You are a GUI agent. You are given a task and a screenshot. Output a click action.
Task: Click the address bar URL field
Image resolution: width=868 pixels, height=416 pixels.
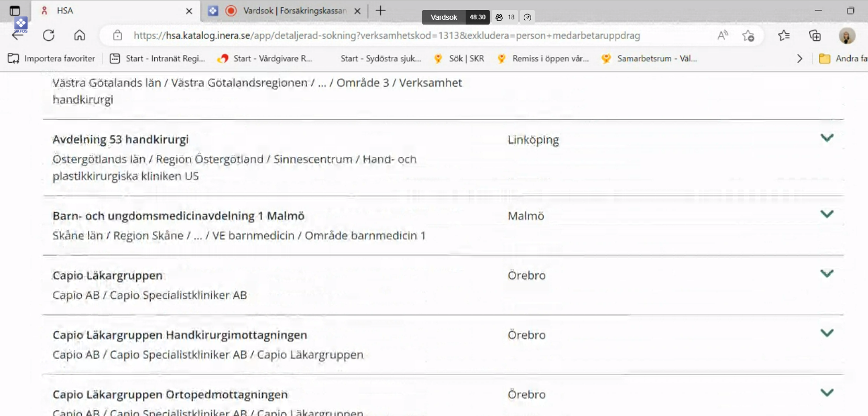point(387,36)
